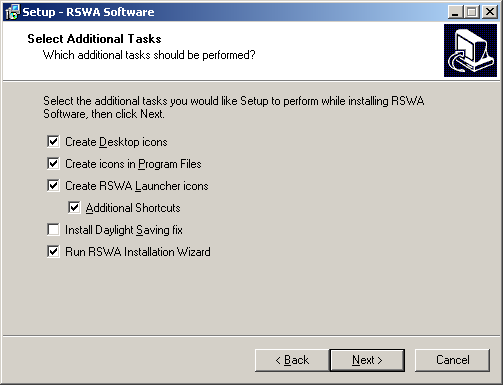Click the Install Daylight Saving fix label
The image size is (503, 385).
click(x=124, y=230)
